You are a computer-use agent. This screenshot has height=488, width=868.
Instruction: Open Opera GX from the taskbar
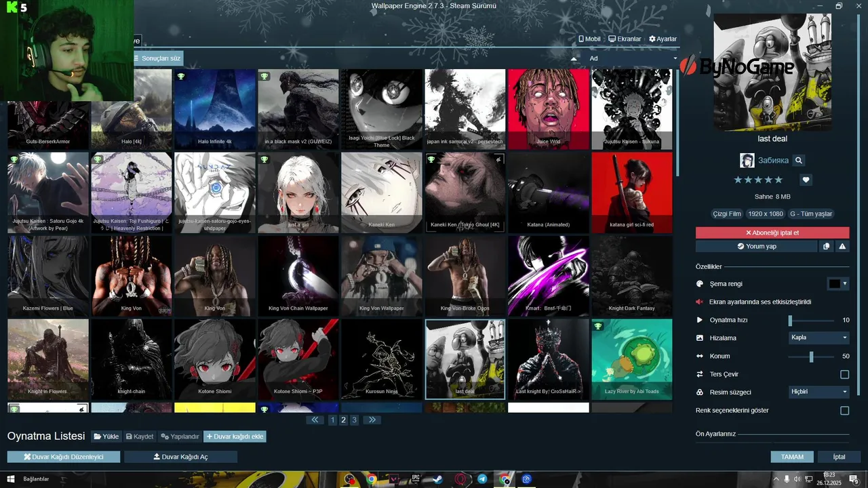tap(460, 479)
